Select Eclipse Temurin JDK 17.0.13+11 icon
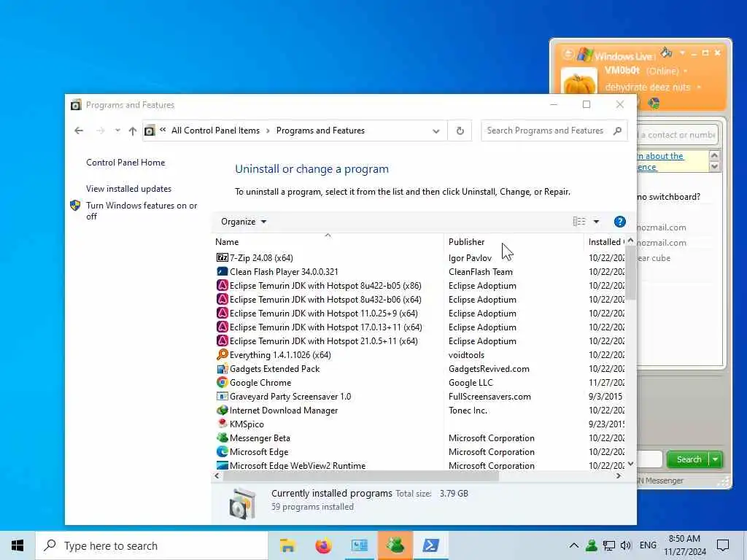The width and height of the screenshot is (747, 560). click(x=222, y=327)
